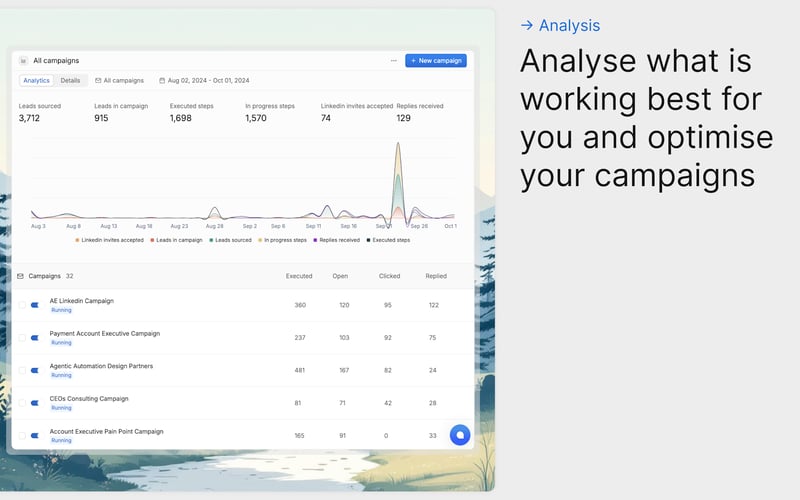
Task: Toggle the Replies received legend swatch
Action: click(315, 240)
